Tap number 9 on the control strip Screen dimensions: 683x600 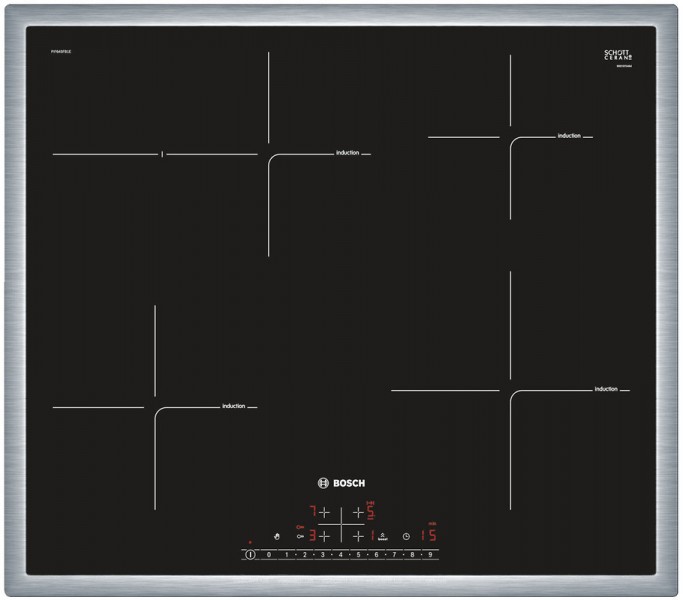[430, 555]
